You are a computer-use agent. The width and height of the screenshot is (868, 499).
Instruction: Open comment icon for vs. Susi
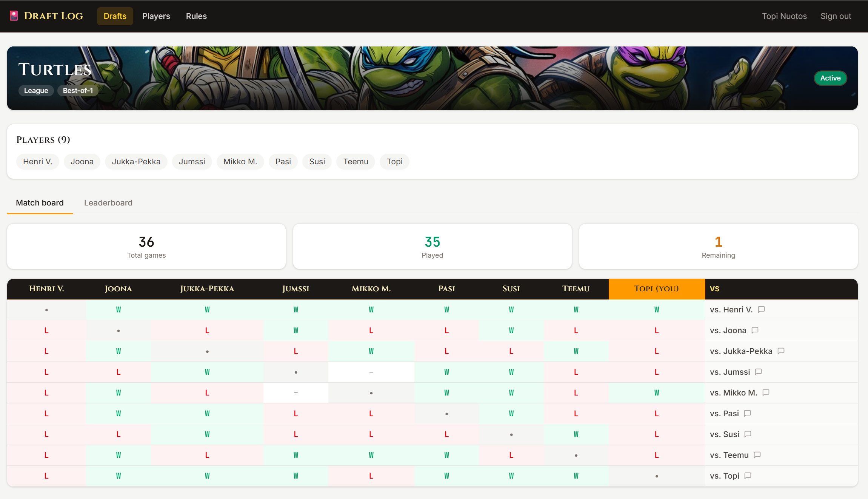(x=748, y=434)
